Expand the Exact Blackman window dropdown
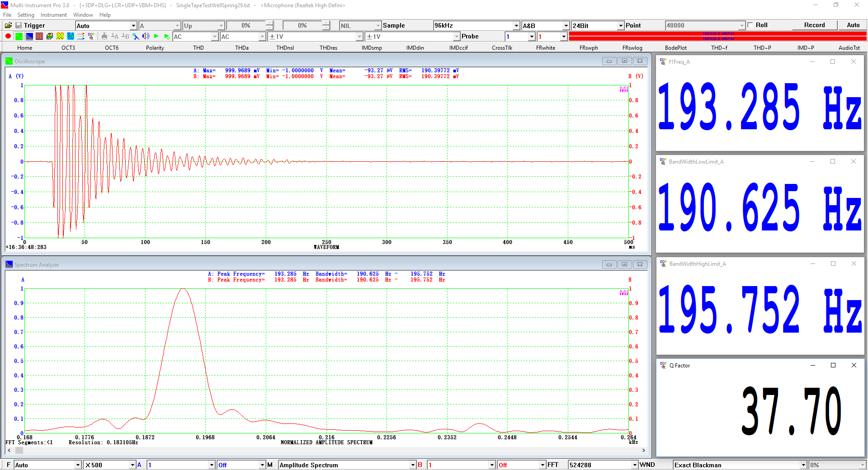 [x=803, y=465]
